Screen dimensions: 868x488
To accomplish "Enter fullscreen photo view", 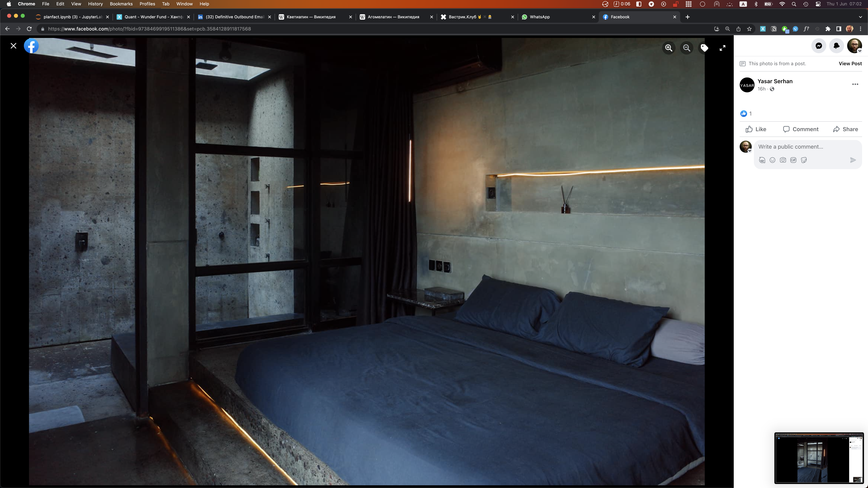I will coord(722,48).
